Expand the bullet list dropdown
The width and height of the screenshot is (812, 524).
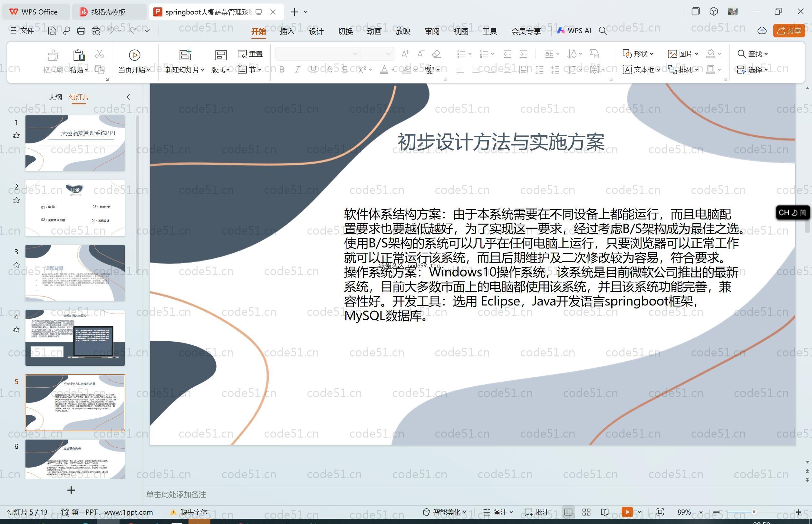click(x=470, y=54)
